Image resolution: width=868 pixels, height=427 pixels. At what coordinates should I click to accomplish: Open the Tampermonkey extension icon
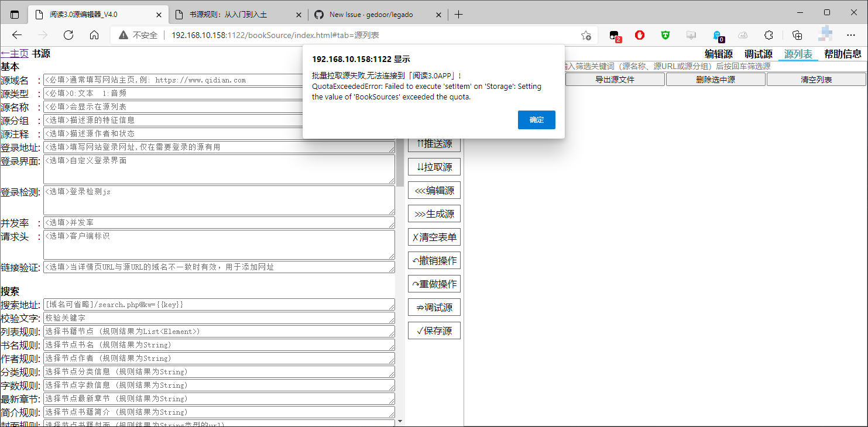[664, 35]
